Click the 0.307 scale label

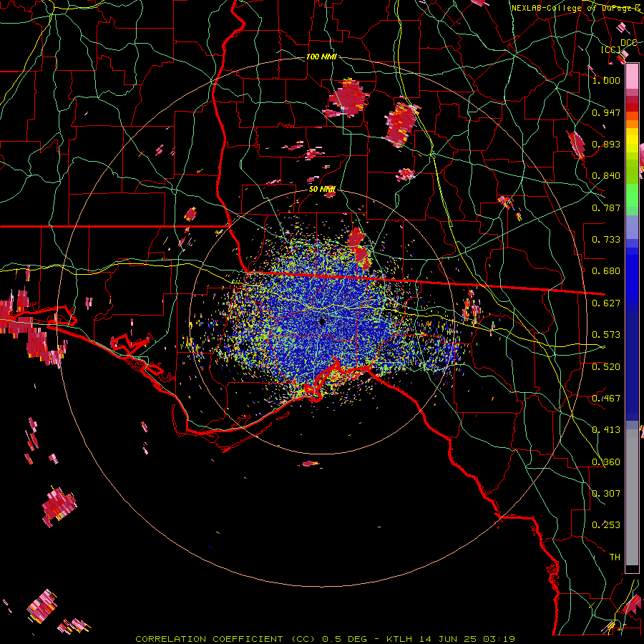click(606, 494)
